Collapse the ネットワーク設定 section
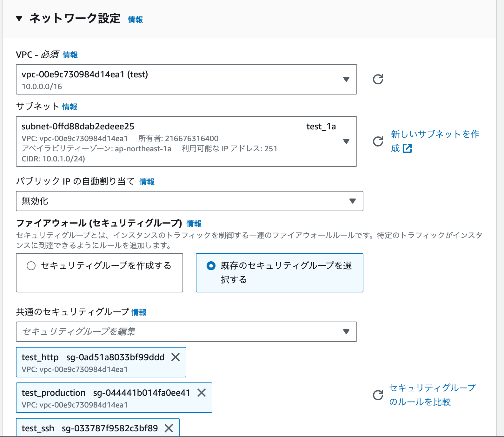 (19, 19)
